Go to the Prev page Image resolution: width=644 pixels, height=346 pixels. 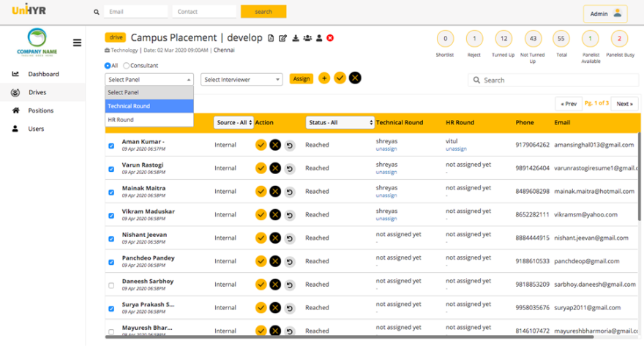pos(569,104)
